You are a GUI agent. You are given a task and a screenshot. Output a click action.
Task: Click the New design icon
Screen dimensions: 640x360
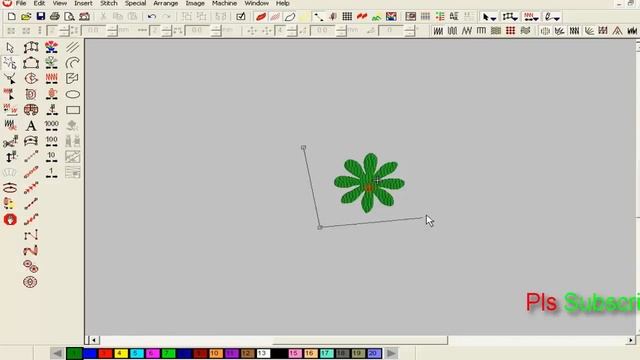(11, 17)
